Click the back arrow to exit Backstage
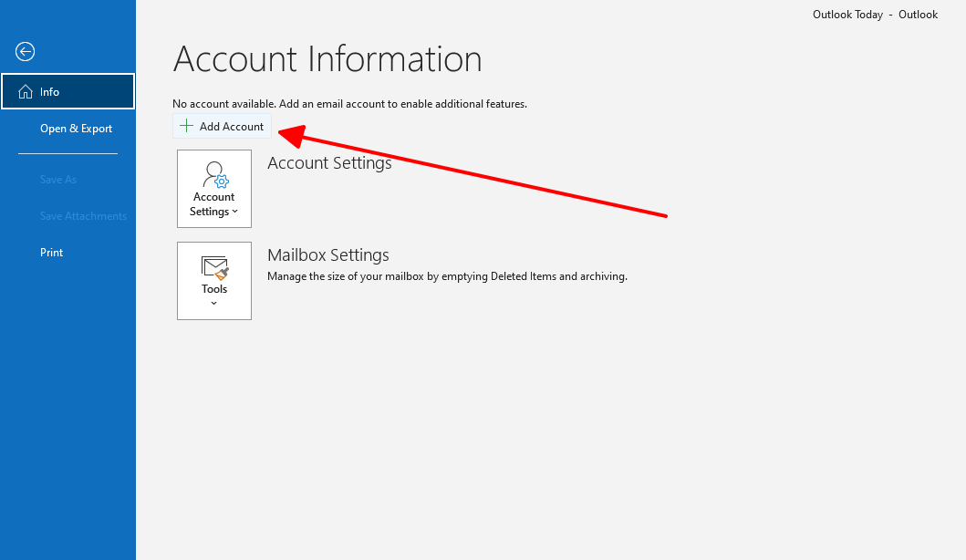This screenshot has width=966, height=560. pos(26,52)
